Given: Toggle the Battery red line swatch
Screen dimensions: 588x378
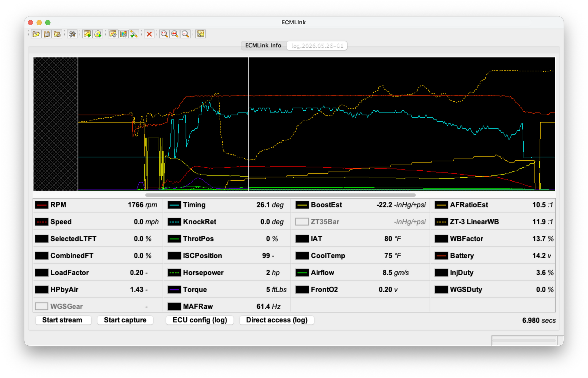Looking at the screenshot, I should (441, 256).
